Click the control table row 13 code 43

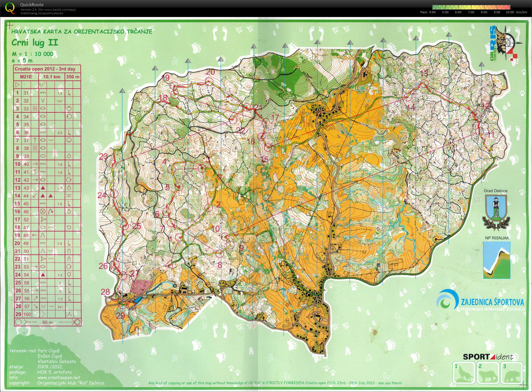[x=26, y=188]
